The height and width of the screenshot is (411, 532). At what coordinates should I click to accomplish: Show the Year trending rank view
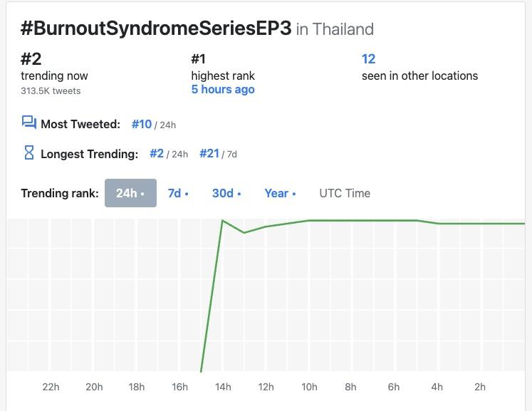(x=280, y=193)
